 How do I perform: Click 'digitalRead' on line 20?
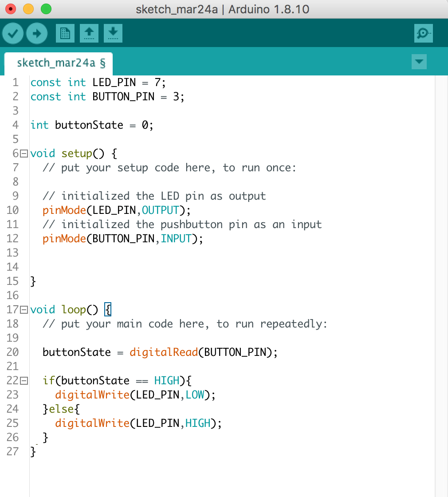click(164, 352)
